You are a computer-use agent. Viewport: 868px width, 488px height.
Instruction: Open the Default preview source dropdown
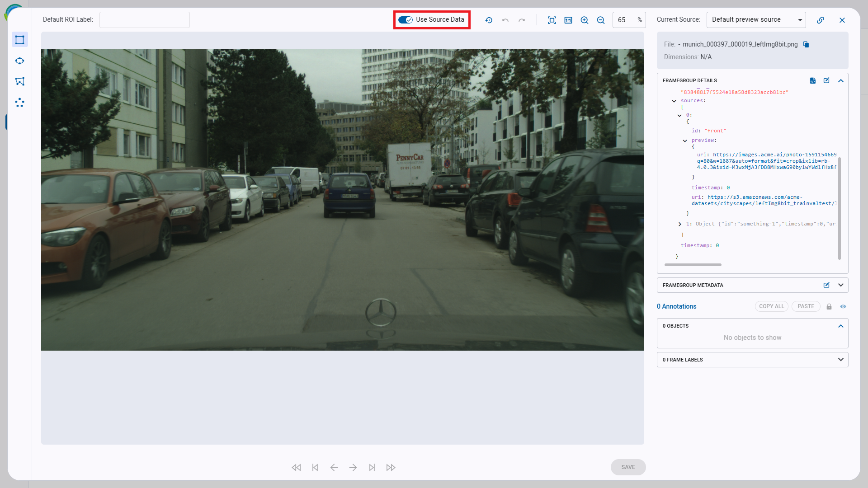tap(755, 19)
